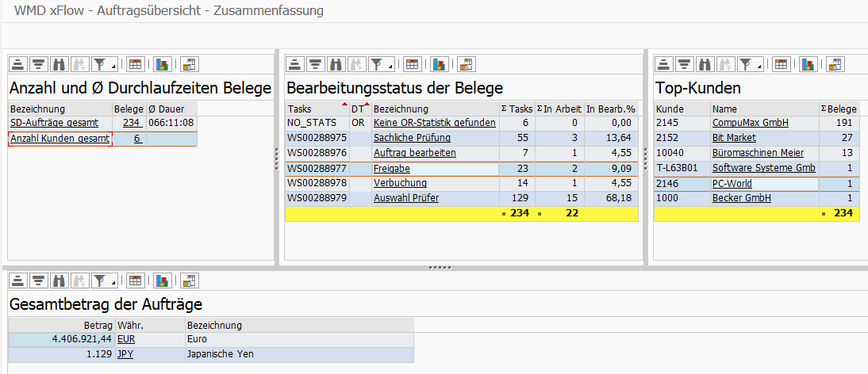Sort ascending in Top-Kunden toolbar
The width and height of the screenshot is (868, 374).
click(664, 64)
